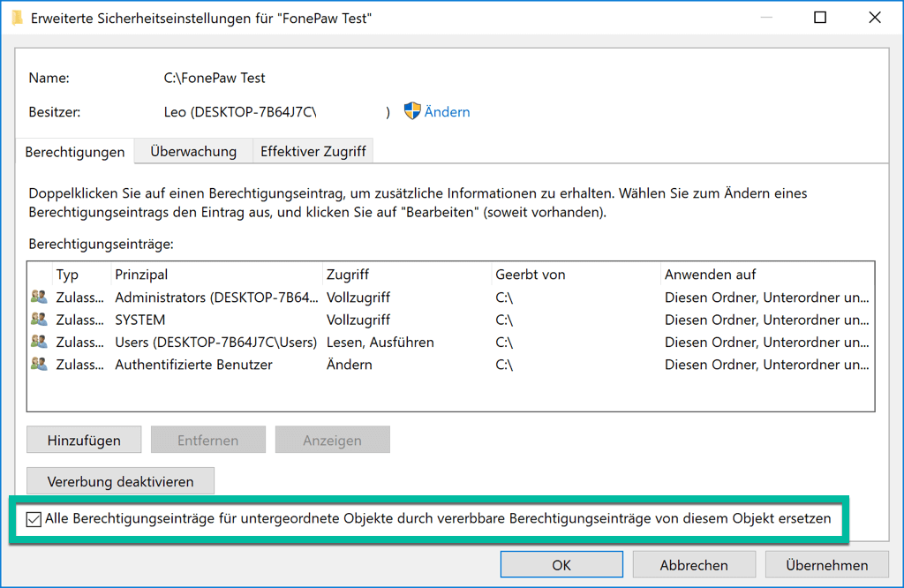Click the shield icon next to Ändern
This screenshot has height=588, width=904.
(x=412, y=110)
